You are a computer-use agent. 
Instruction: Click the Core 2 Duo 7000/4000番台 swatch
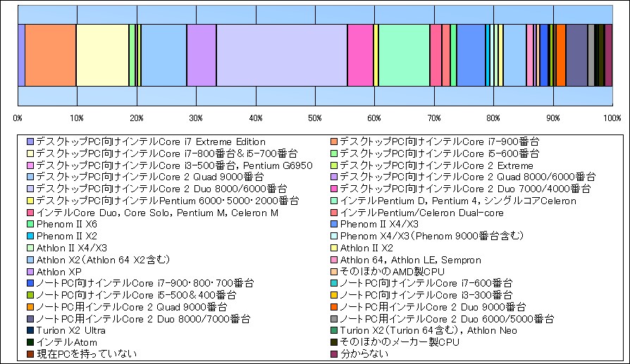point(334,189)
